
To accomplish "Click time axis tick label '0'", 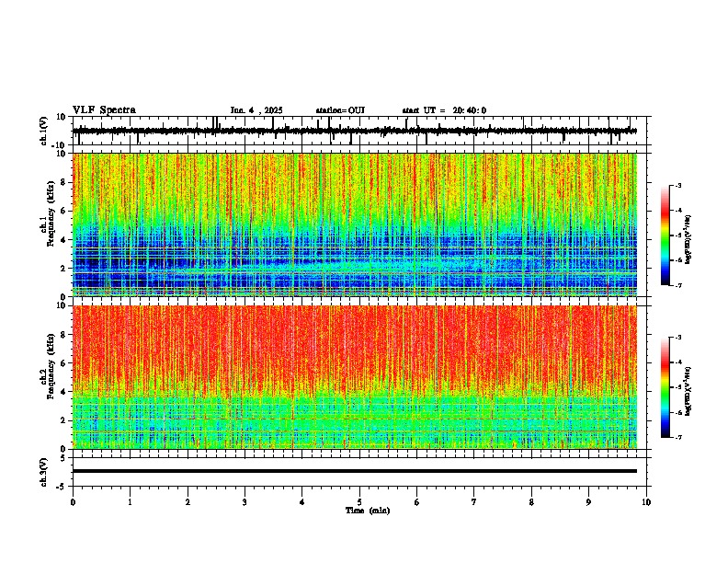I will [x=73, y=502].
